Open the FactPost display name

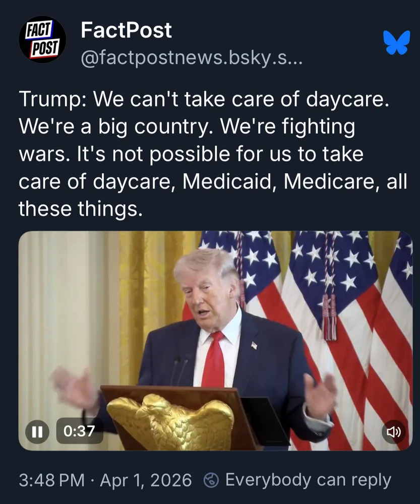pyautogui.click(x=126, y=30)
